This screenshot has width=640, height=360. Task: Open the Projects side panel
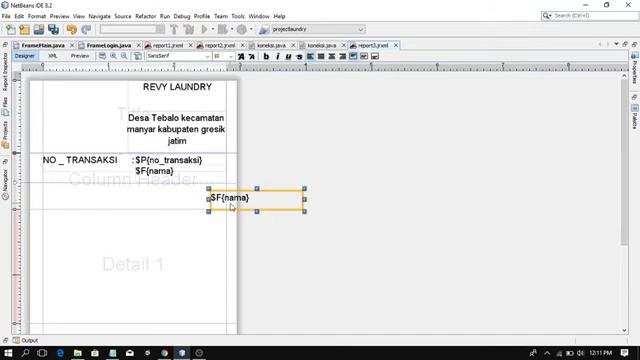click(x=5, y=135)
